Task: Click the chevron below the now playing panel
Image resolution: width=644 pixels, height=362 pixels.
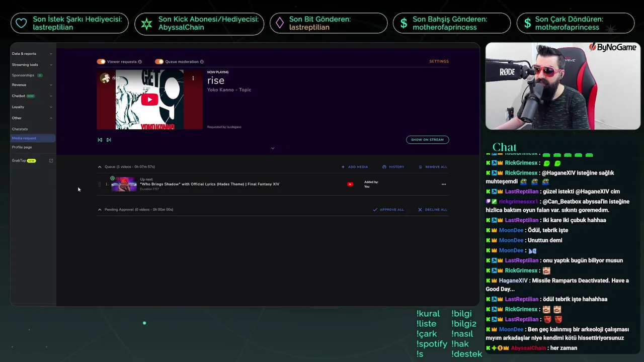Action: pos(273,148)
